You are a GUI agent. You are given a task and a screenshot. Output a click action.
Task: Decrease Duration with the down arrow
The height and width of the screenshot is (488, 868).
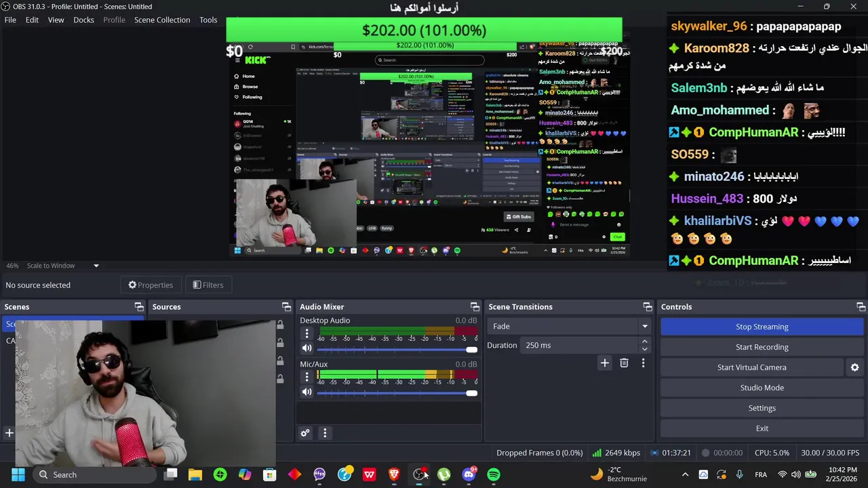[x=644, y=349]
